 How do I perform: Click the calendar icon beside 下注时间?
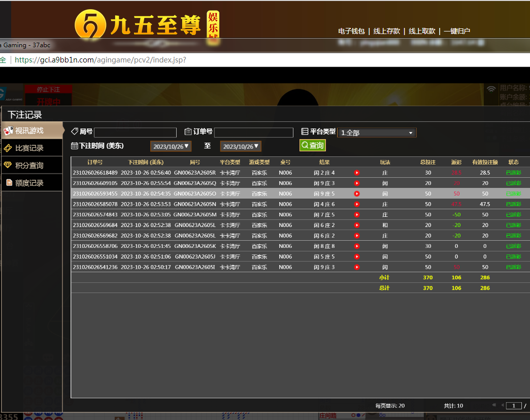click(x=74, y=146)
